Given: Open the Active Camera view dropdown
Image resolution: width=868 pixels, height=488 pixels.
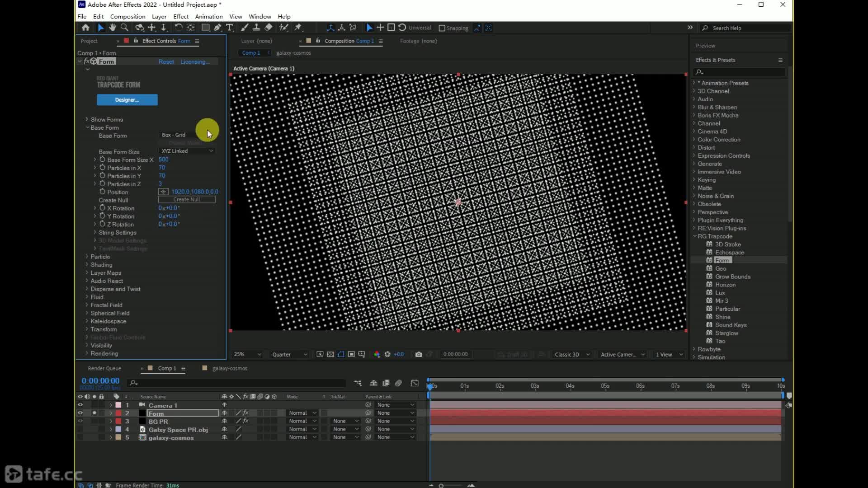Looking at the screenshot, I should coord(623,354).
